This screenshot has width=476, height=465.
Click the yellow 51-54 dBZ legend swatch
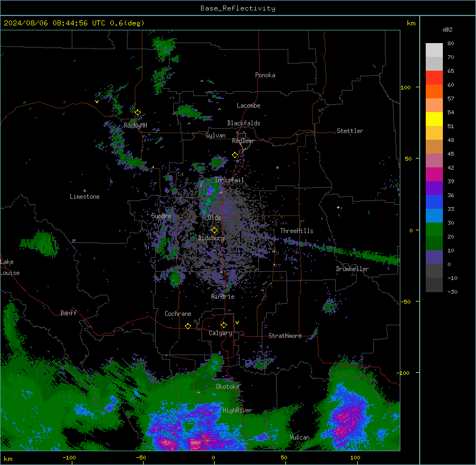pyautogui.click(x=434, y=119)
